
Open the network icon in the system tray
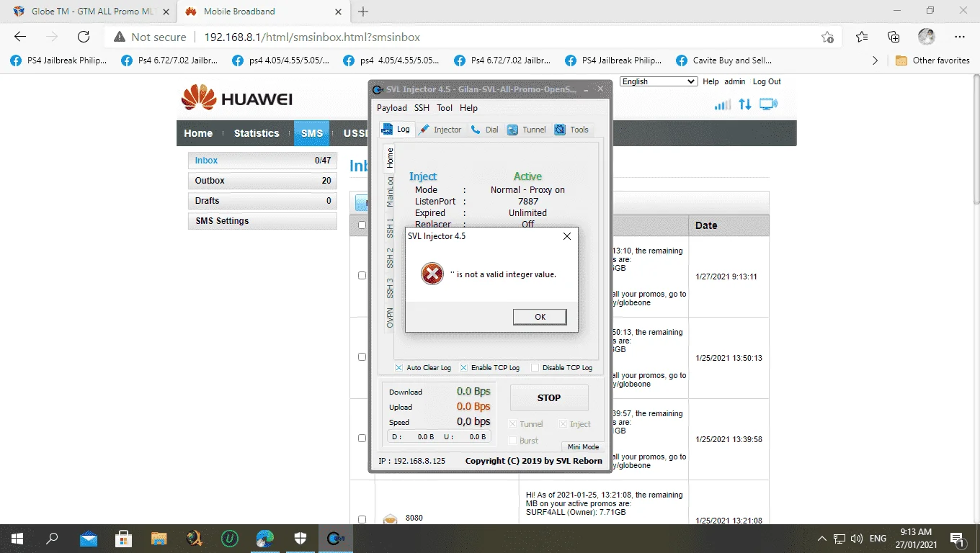[839, 539]
